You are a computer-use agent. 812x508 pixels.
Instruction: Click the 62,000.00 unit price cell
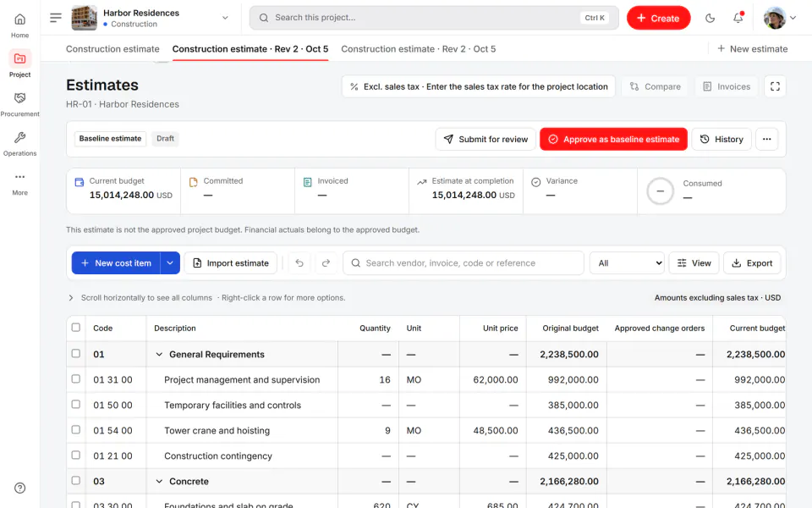[x=495, y=380]
